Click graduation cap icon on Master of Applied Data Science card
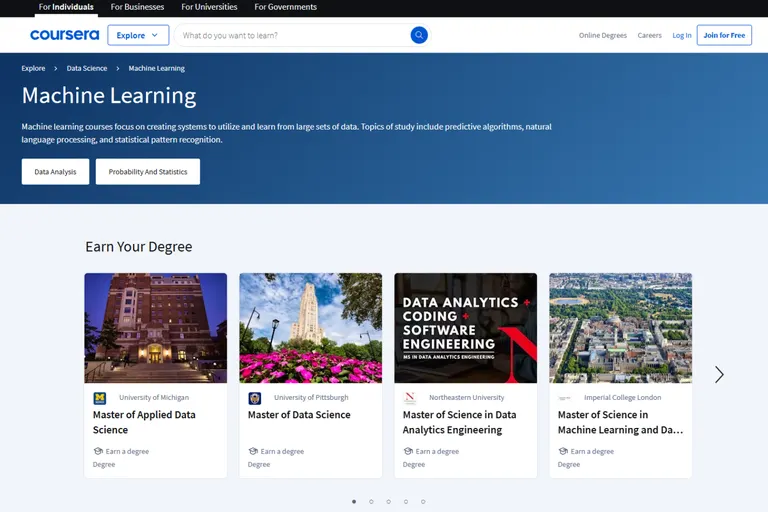This screenshot has width=768, height=512. pos(98,451)
